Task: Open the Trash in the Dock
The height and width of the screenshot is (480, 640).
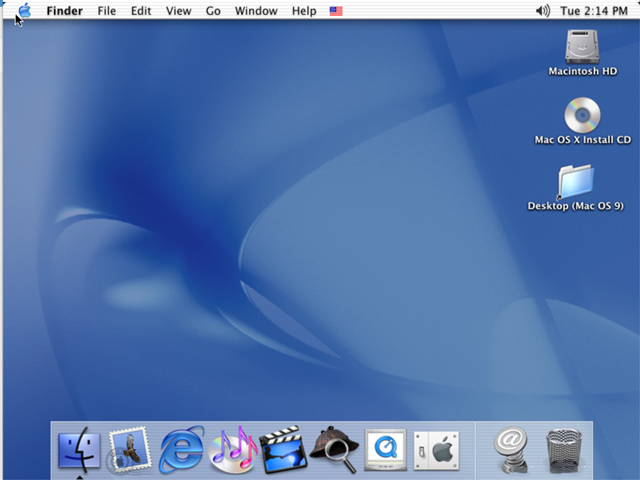Action: [x=563, y=449]
